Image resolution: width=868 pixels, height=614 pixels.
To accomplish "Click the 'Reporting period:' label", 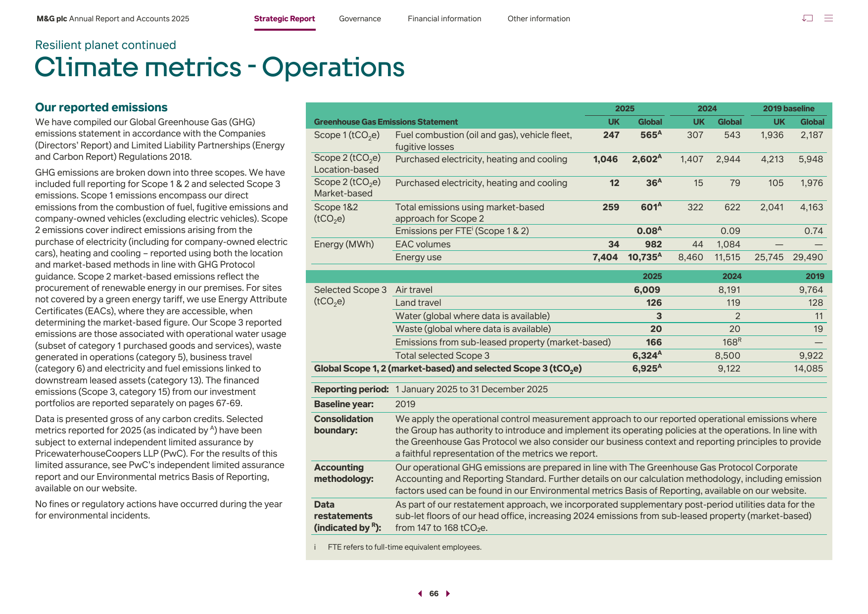I will (x=351, y=389).
